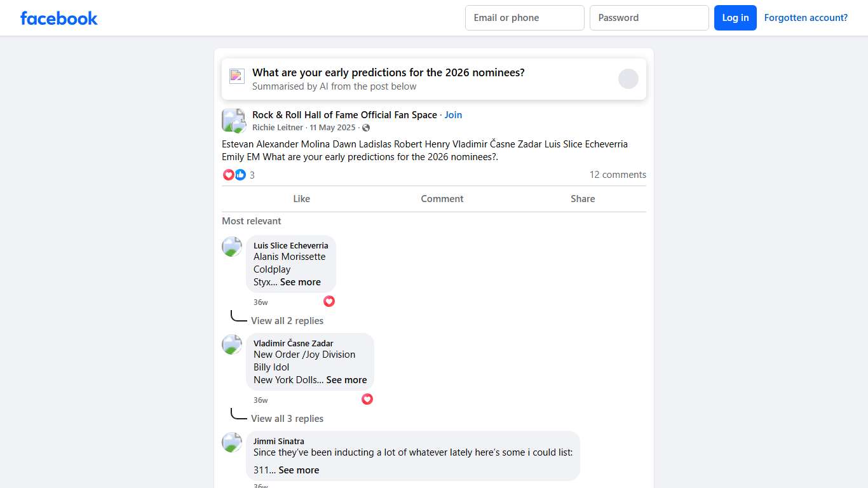Click the love and like reactions icon
This screenshot has width=868, height=488.
coord(234,175)
